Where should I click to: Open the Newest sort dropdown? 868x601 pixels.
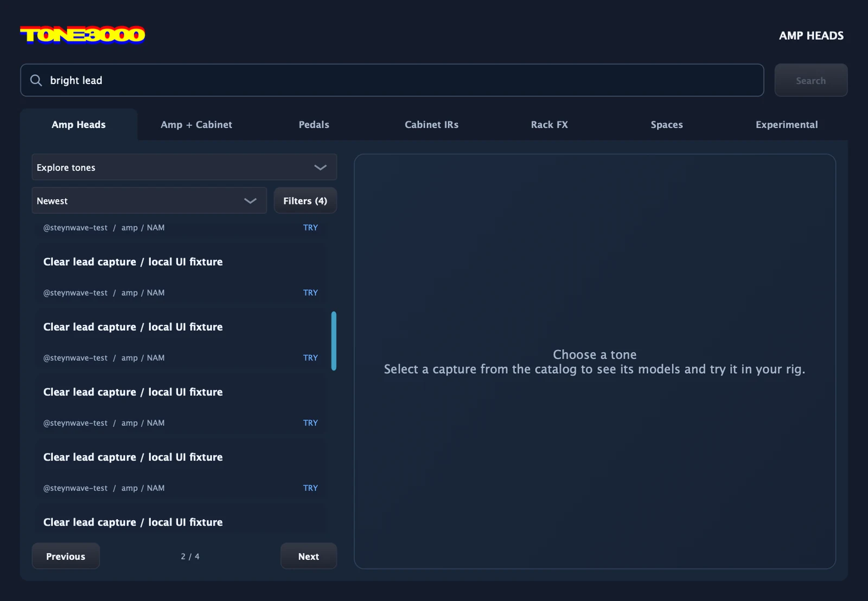tap(149, 201)
